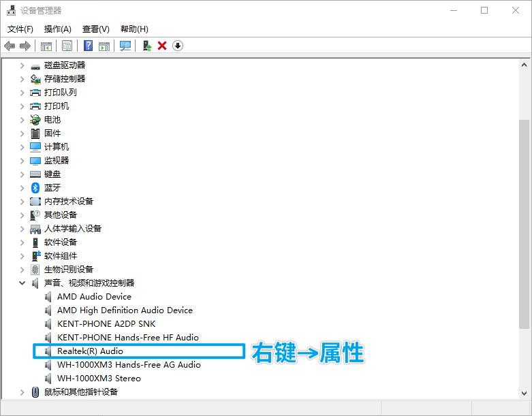The image size is (532, 416).
Task: Expand the 蓝牙 category
Action: click(22, 188)
